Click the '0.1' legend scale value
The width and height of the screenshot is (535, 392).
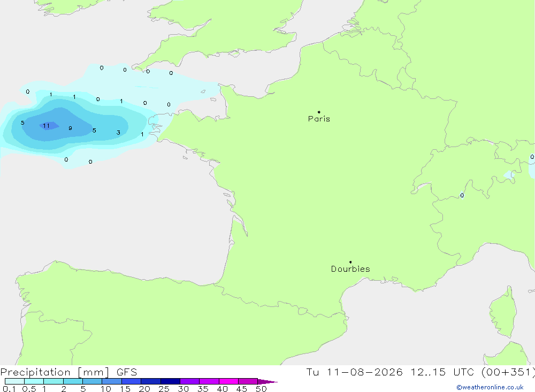(x=9, y=389)
